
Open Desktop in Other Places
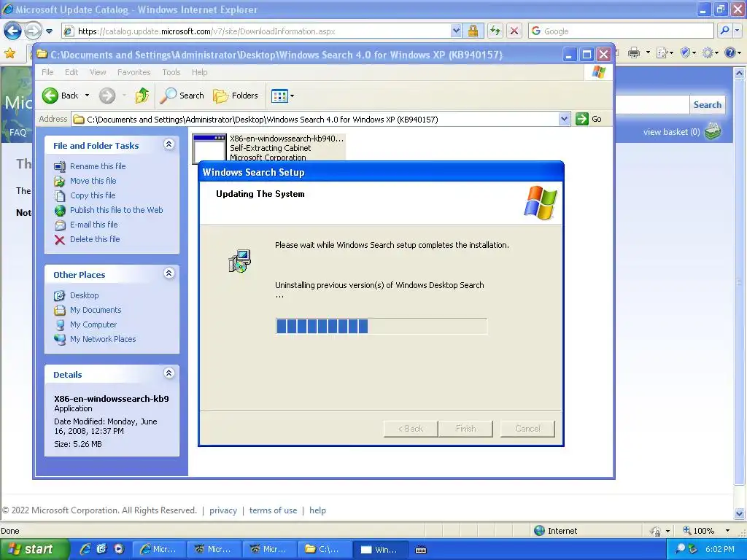tap(85, 295)
